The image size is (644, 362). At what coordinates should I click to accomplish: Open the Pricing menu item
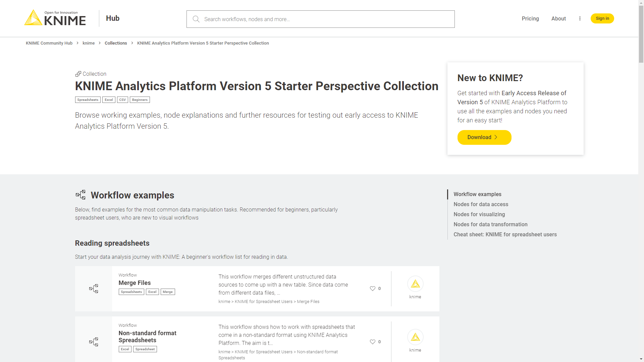coord(530,18)
